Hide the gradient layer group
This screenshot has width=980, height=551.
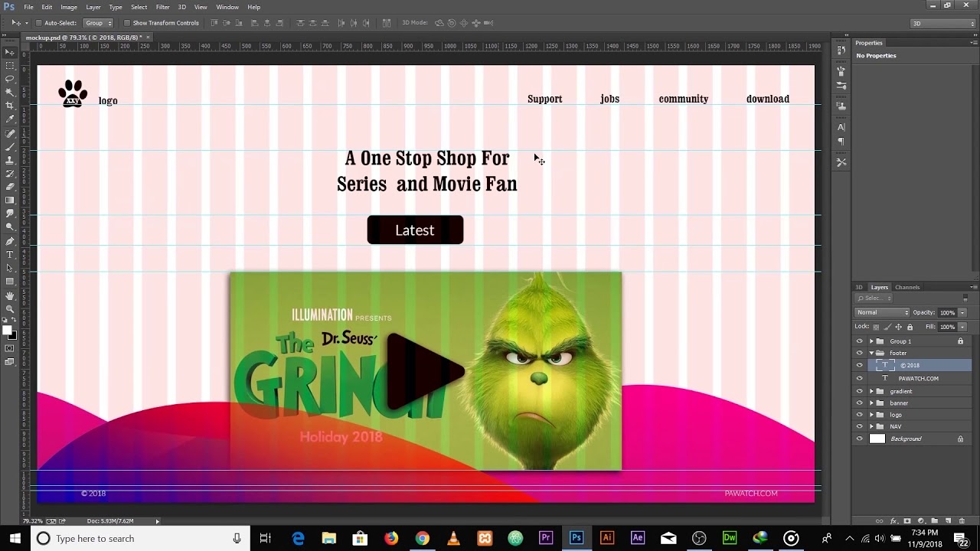(x=859, y=391)
